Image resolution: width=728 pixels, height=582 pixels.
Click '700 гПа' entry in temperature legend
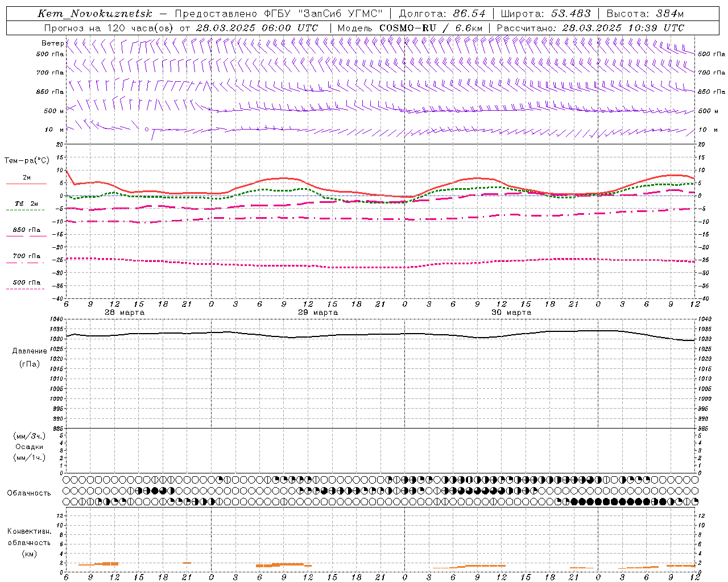click(27, 256)
